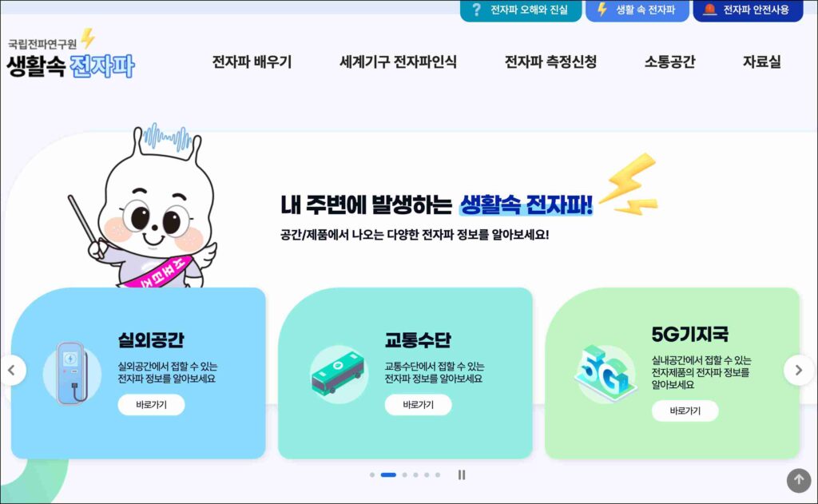Click the scroll-to-top arrow icon
The width and height of the screenshot is (818, 504).
799,479
